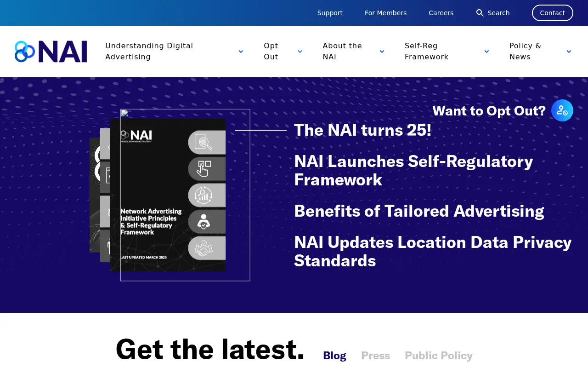Click the Opt Out menu label
This screenshot has height=368, width=588.
click(x=271, y=51)
